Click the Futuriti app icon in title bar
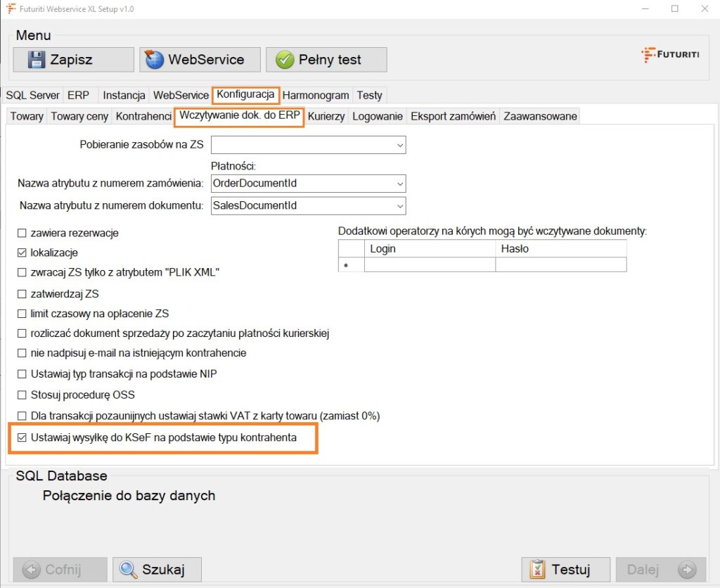 (11, 9)
